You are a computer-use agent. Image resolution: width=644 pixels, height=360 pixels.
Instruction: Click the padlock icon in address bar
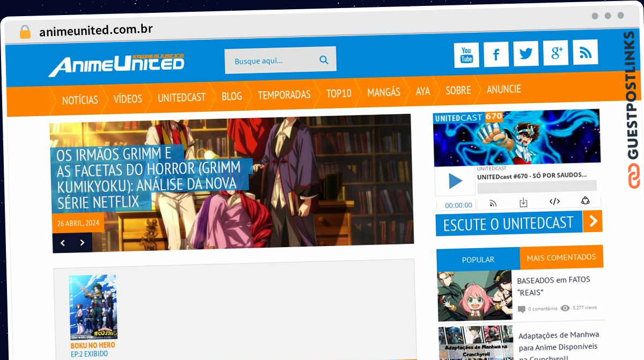[25, 32]
